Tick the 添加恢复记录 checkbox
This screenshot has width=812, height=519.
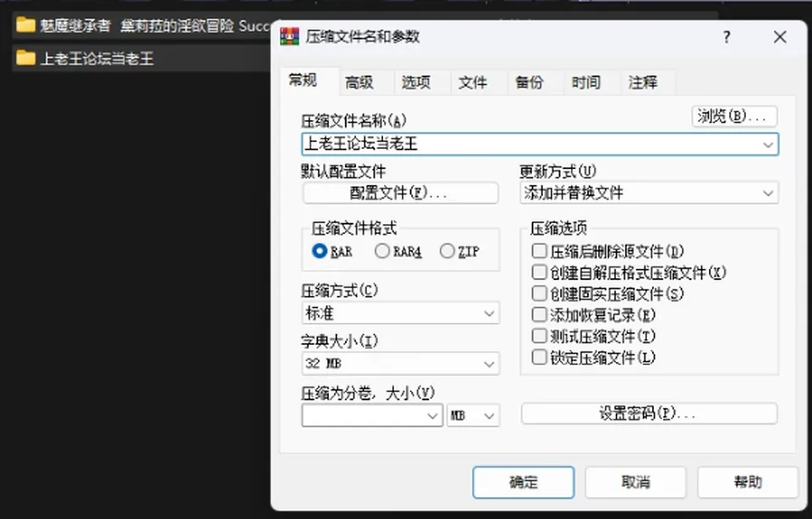(x=539, y=314)
